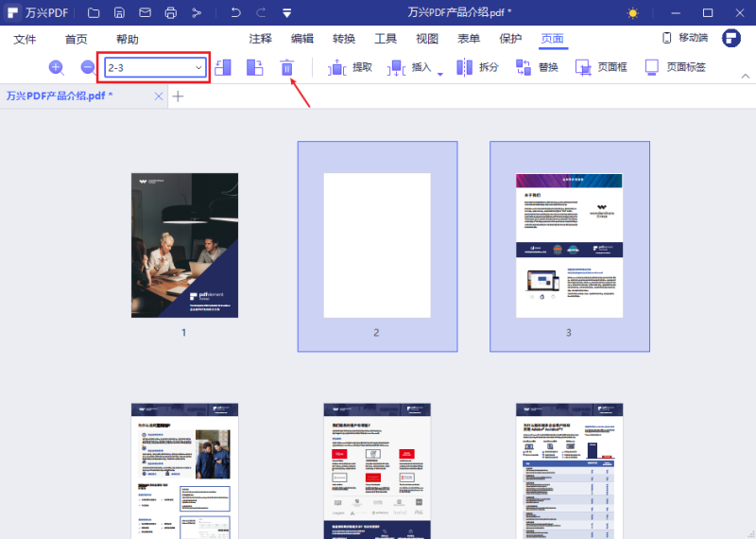Select the fourth page thumbnail with two men photo
756x539 pixels.
184,471
